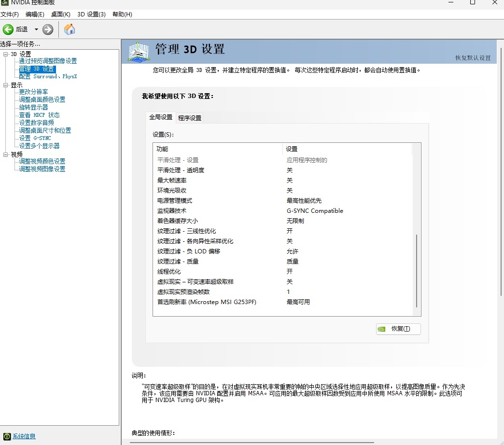Click the bottom horizontal scrollbar

(252, 443)
